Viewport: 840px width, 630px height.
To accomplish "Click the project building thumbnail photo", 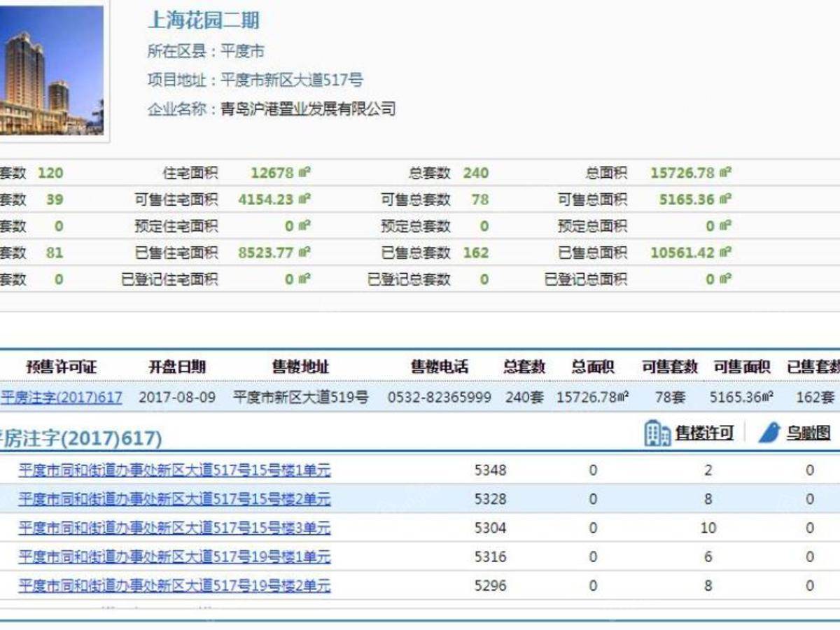I will click(x=52, y=71).
